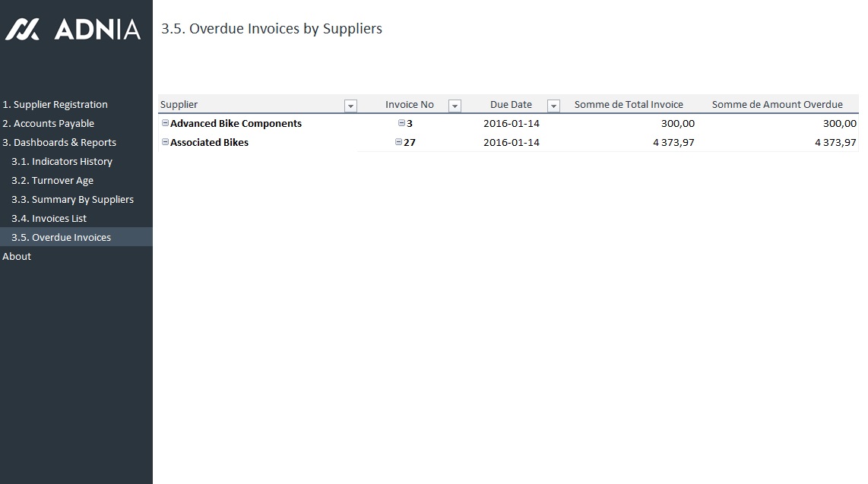Collapse the Associated Bikes supplier row
The height and width of the screenshot is (484, 868).
pos(165,142)
